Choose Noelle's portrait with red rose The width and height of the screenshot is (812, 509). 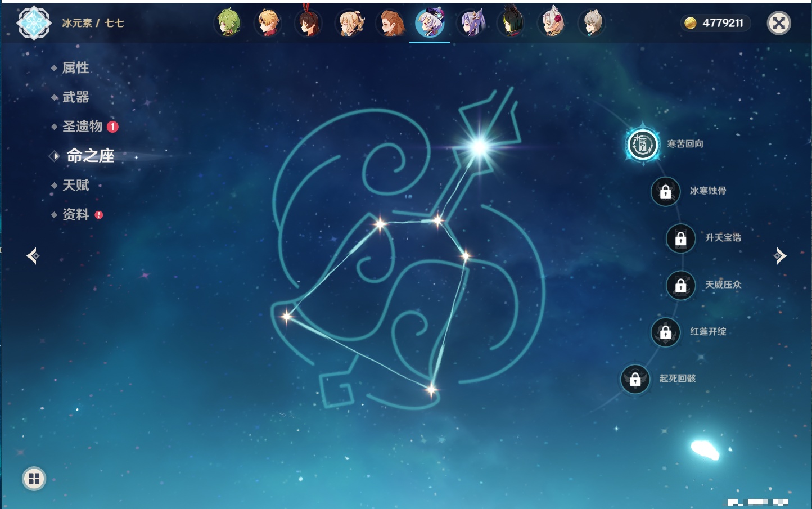click(x=552, y=23)
